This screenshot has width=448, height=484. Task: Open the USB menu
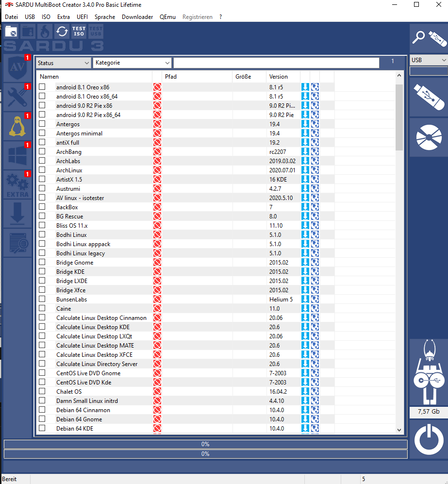pyautogui.click(x=30, y=17)
